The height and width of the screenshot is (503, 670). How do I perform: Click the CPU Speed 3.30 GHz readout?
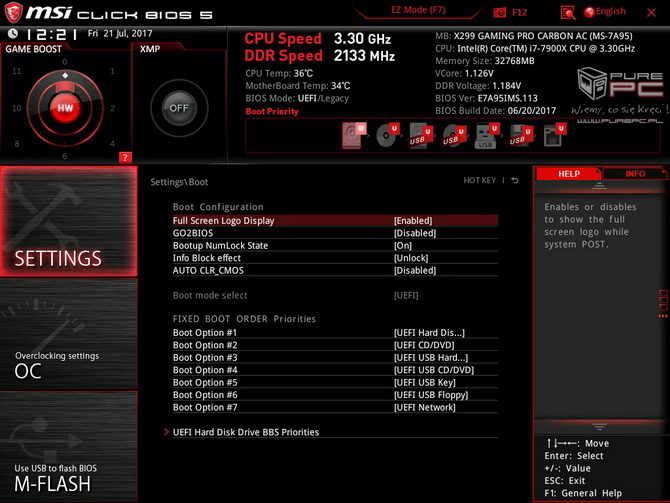(317, 38)
